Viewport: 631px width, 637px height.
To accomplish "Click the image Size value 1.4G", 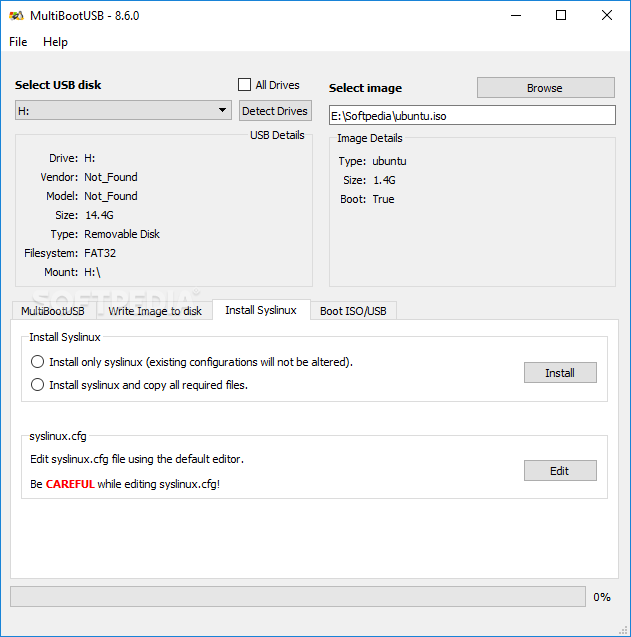I will 384,180.
